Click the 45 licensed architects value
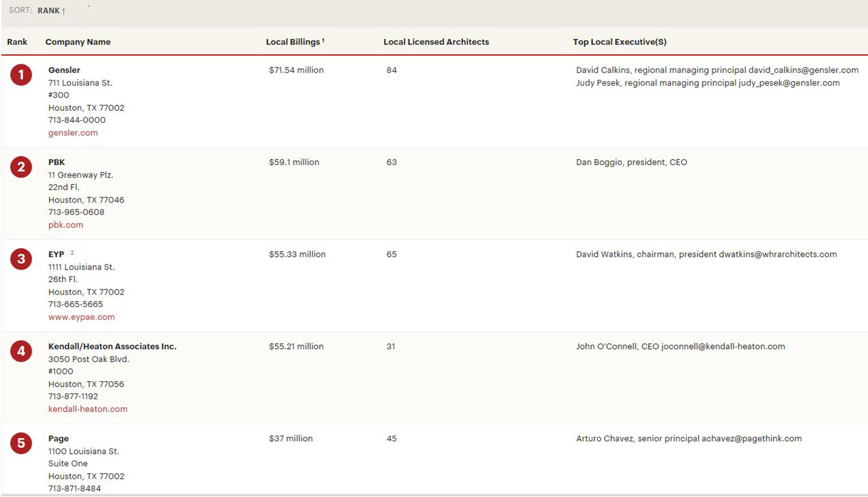Image resolution: width=868 pixels, height=497 pixels. [x=392, y=439]
